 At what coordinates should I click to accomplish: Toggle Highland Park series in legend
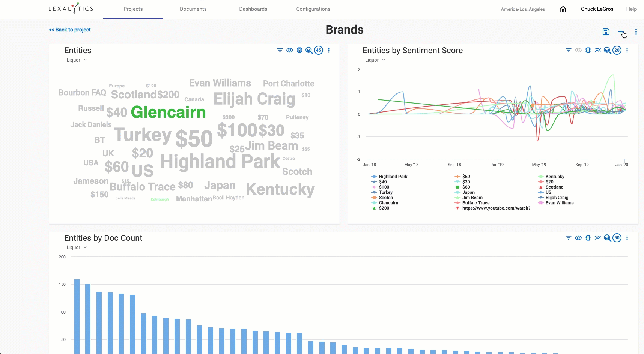389,177
